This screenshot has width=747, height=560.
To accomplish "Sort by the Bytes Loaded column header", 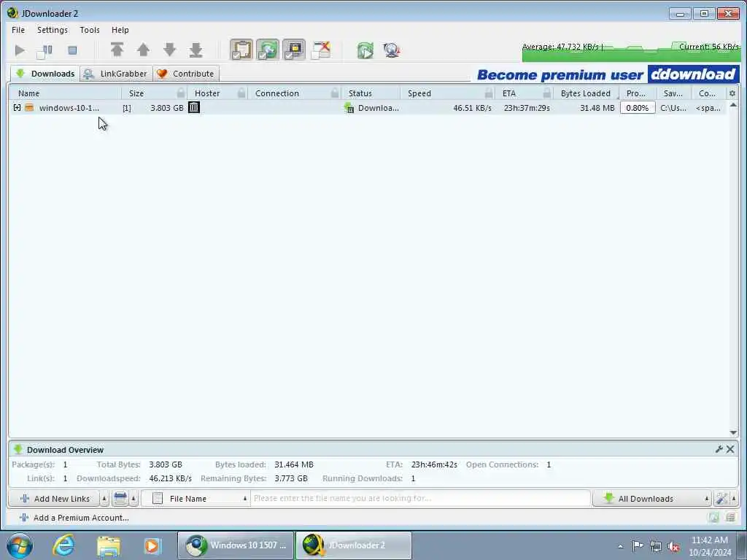I will (x=586, y=93).
